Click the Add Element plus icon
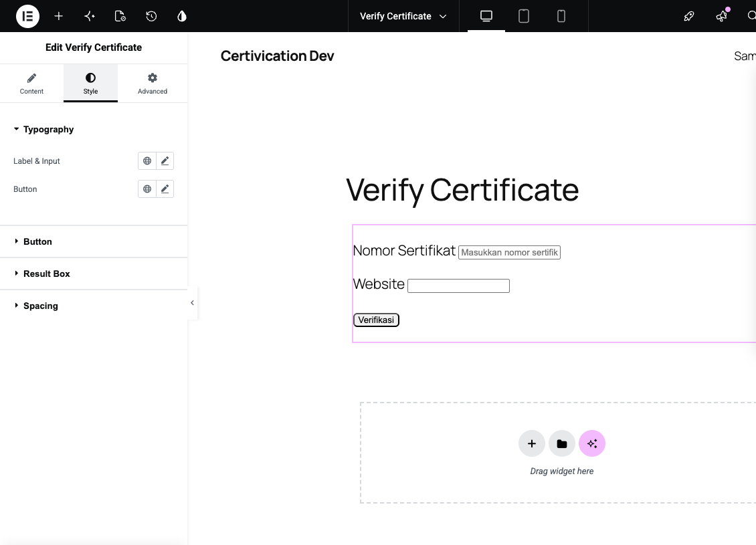This screenshot has width=756, height=545. pos(58,16)
